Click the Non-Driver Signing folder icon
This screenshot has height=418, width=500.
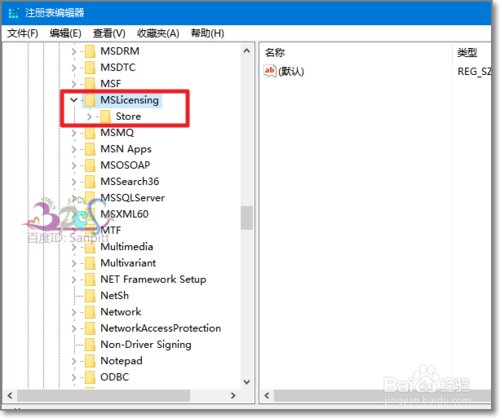(x=90, y=345)
